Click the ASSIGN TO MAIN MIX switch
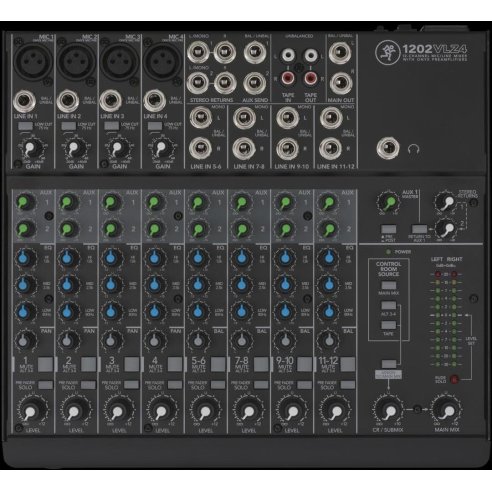 (389, 364)
